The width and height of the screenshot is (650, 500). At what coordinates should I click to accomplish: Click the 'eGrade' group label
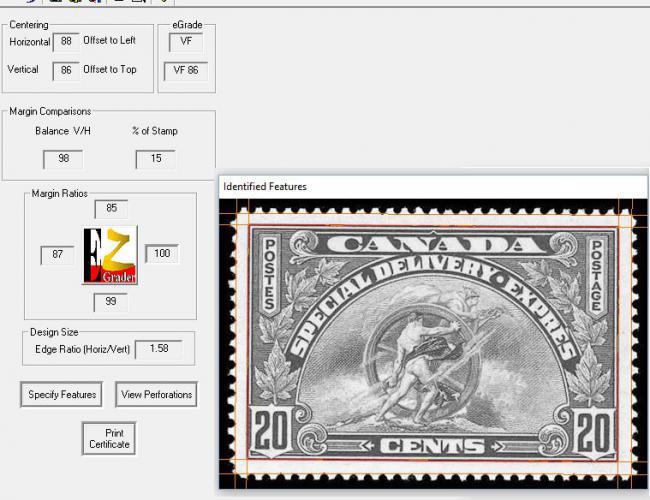[x=187, y=25]
